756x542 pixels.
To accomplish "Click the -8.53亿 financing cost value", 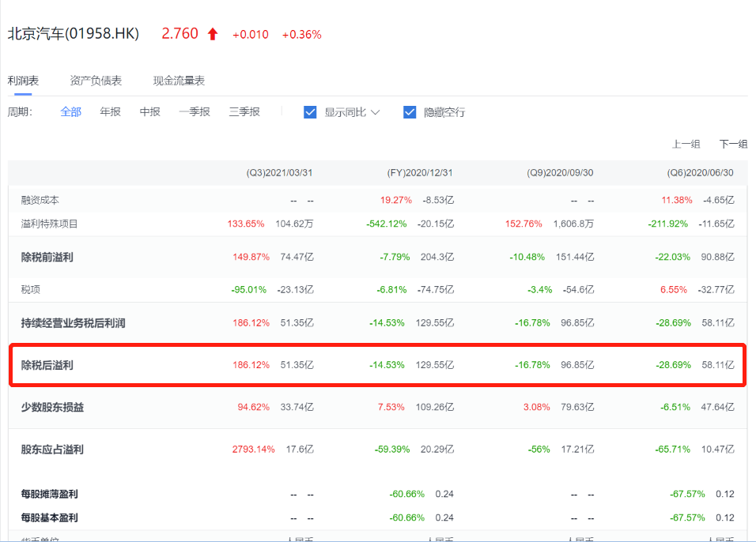I will [438, 200].
